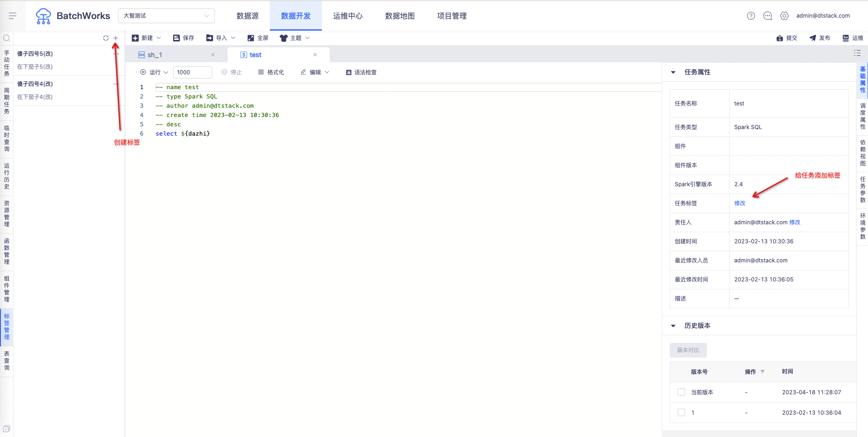
Task: Open the 数据源 menu
Action: pyautogui.click(x=248, y=16)
